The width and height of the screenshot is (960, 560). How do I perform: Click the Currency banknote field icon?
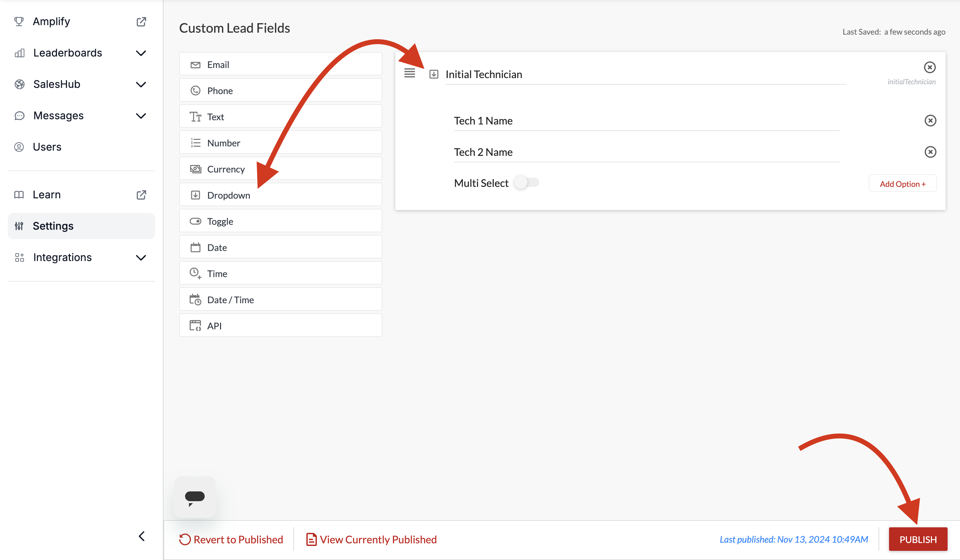196,169
